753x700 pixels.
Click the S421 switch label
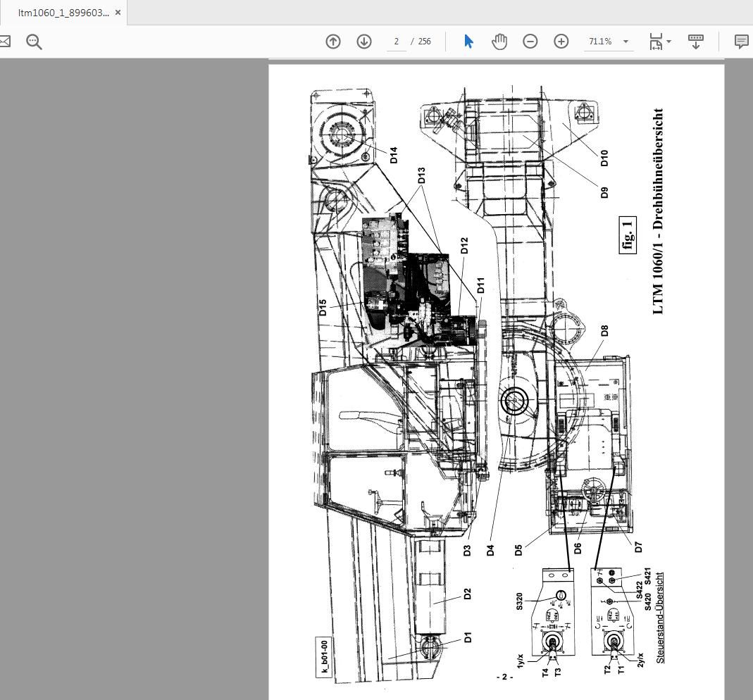coord(647,576)
